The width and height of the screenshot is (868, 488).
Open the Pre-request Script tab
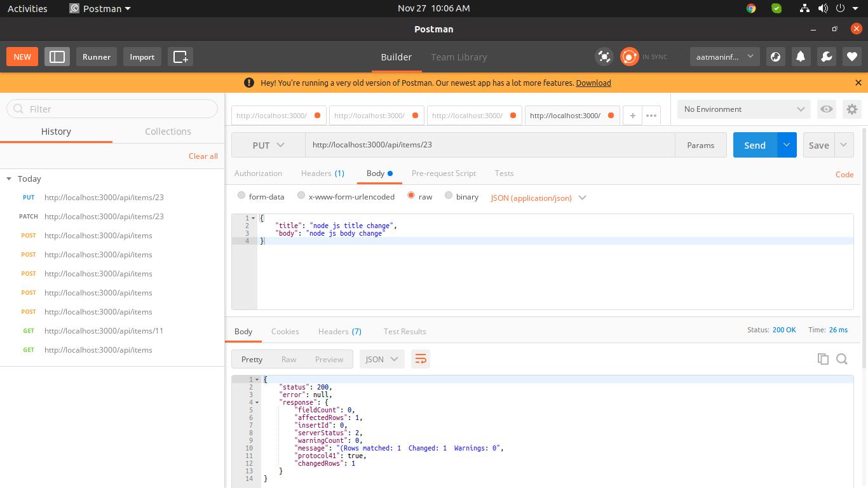(x=444, y=173)
